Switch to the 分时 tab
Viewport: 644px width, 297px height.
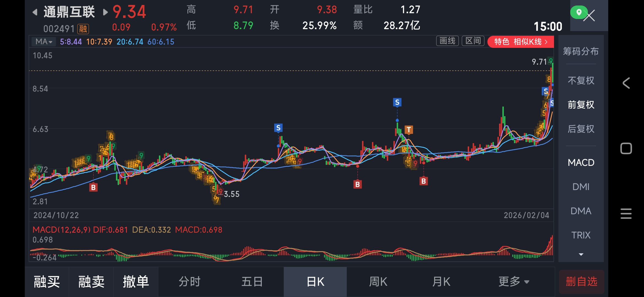tap(189, 282)
